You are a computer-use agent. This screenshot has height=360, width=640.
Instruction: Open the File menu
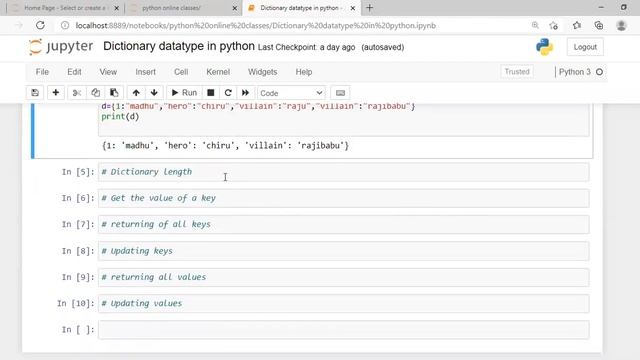[42, 72]
